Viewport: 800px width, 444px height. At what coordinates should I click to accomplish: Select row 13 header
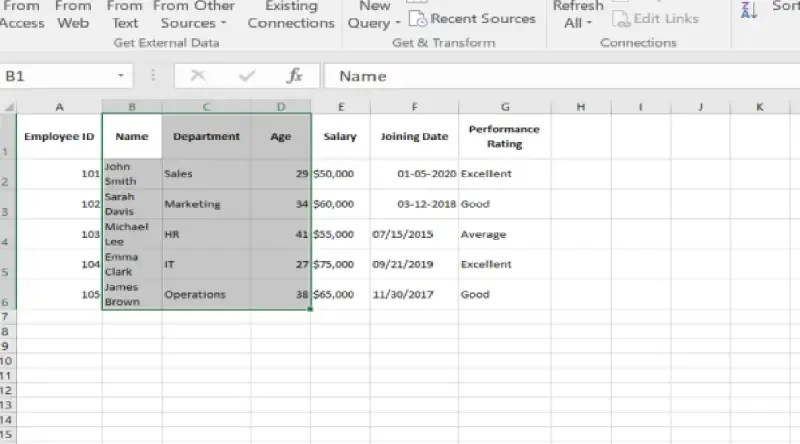click(x=6, y=405)
